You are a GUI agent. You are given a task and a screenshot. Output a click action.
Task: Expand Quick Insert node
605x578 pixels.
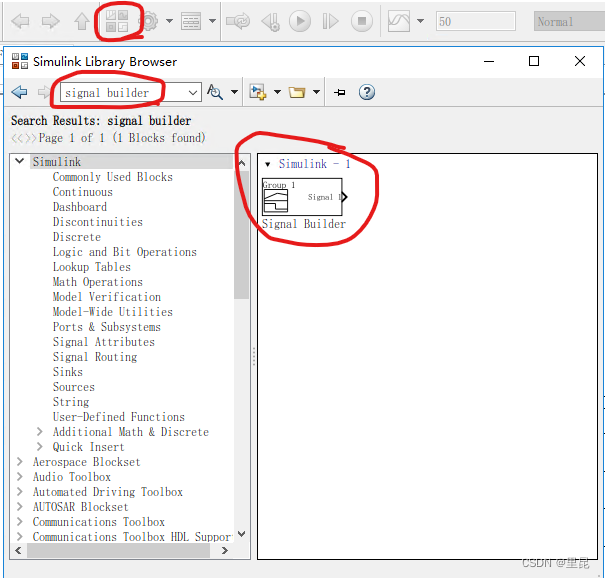click(x=39, y=446)
